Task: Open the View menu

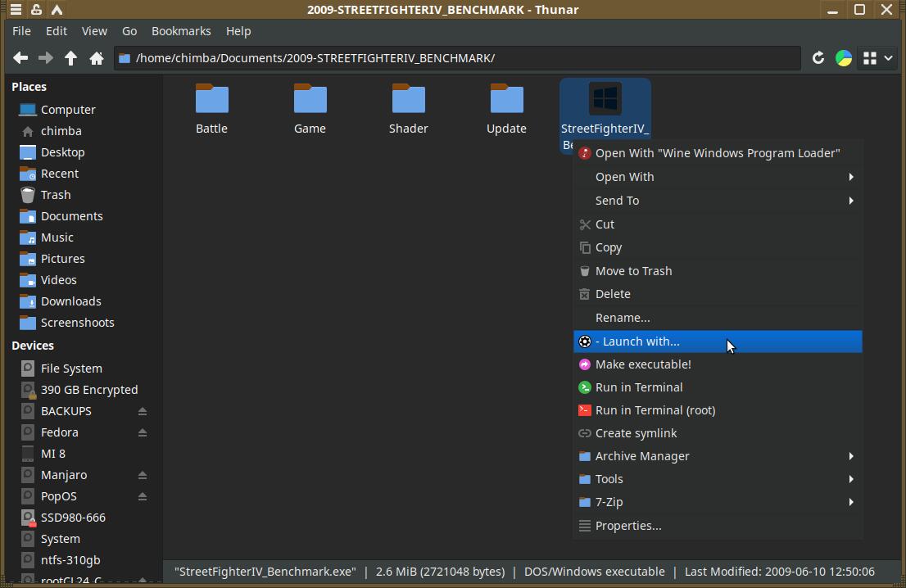Action: pyautogui.click(x=94, y=31)
